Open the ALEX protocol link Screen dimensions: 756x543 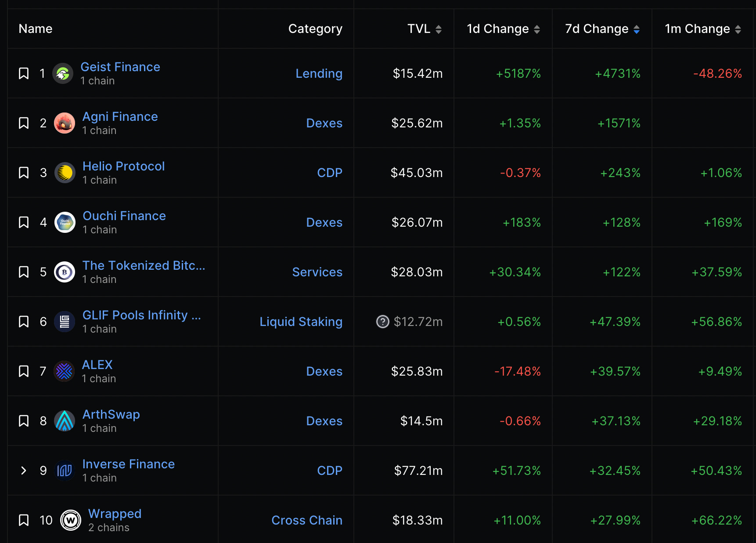[x=97, y=365]
